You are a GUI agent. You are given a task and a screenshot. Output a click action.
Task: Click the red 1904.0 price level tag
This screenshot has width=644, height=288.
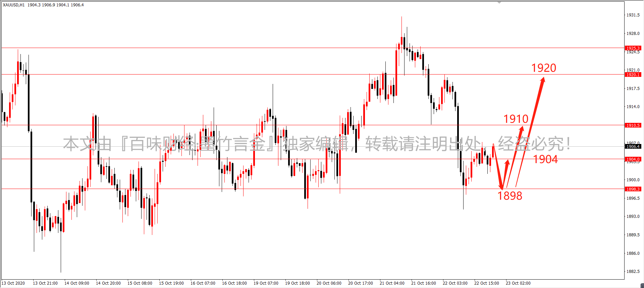coord(633,159)
